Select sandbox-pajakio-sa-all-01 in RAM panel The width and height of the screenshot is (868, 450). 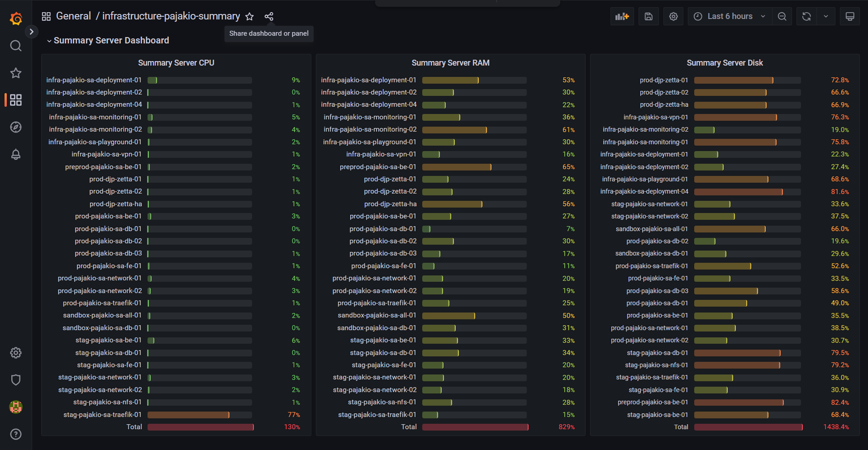377,315
